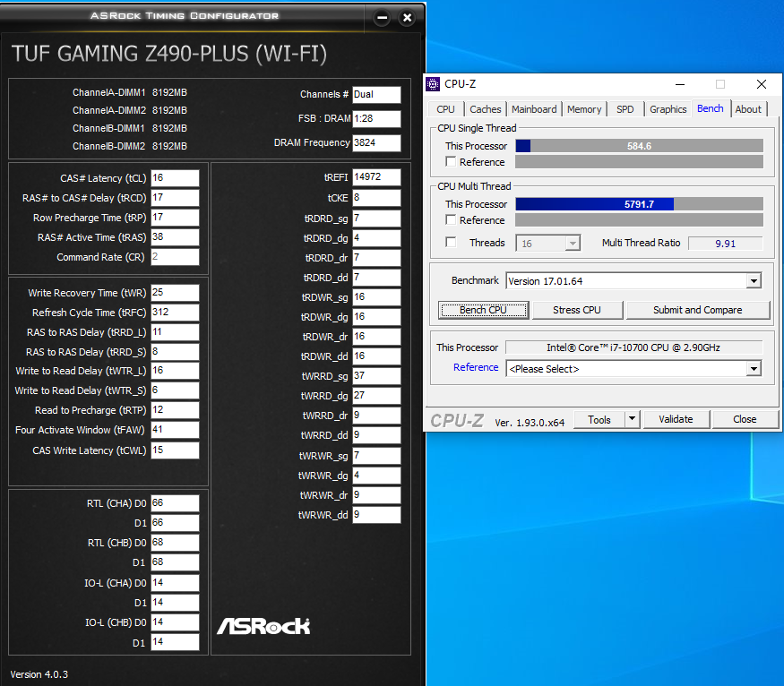Image resolution: width=784 pixels, height=686 pixels.
Task: Open the About tab
Action: 748,109
